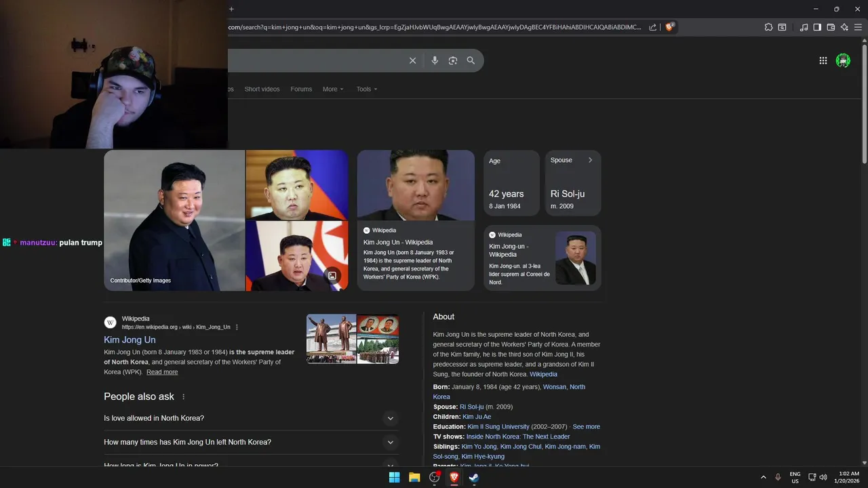Open OBS Studio from taskbar
Screen dimensions: 868x488
435,477
